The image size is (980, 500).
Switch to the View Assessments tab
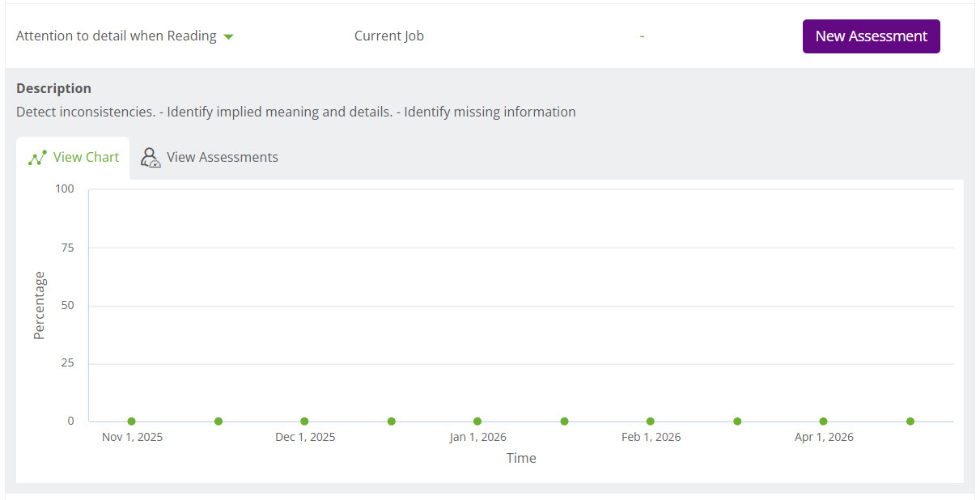222,158
